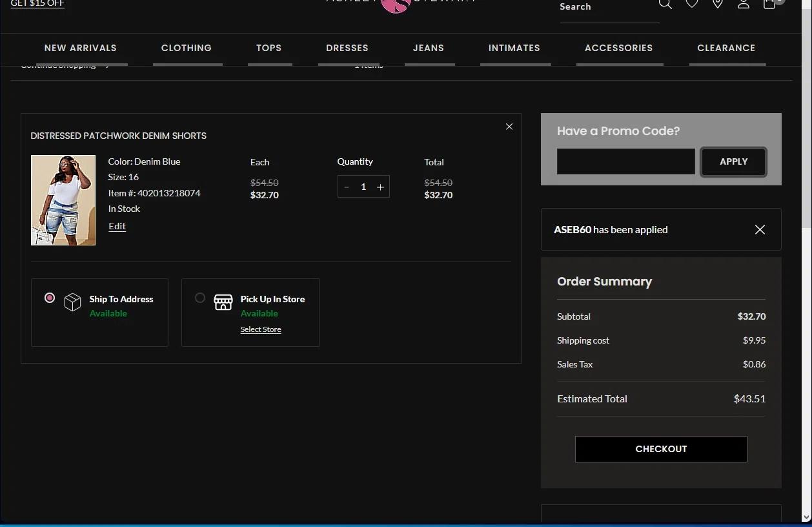Open the Dresses menu
This screenshot has width=812, height=527.
(347, 48)
